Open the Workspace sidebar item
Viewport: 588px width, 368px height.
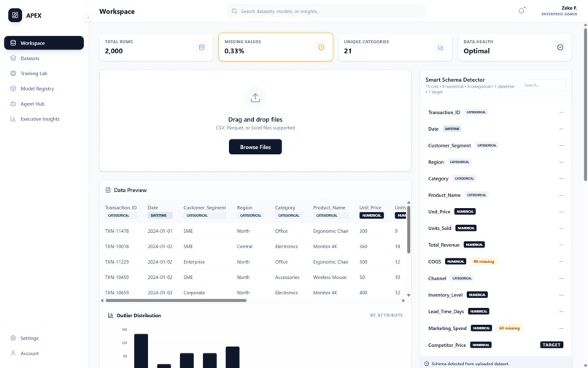44,43
